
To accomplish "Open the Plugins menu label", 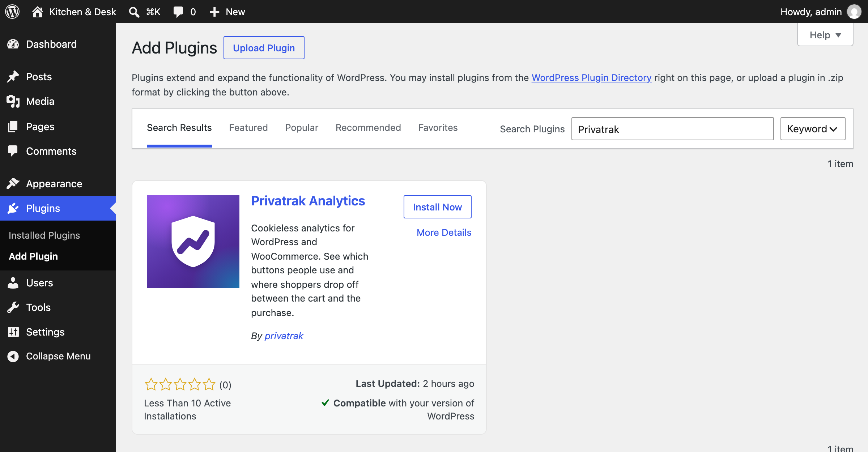I will tap(43, 208).
